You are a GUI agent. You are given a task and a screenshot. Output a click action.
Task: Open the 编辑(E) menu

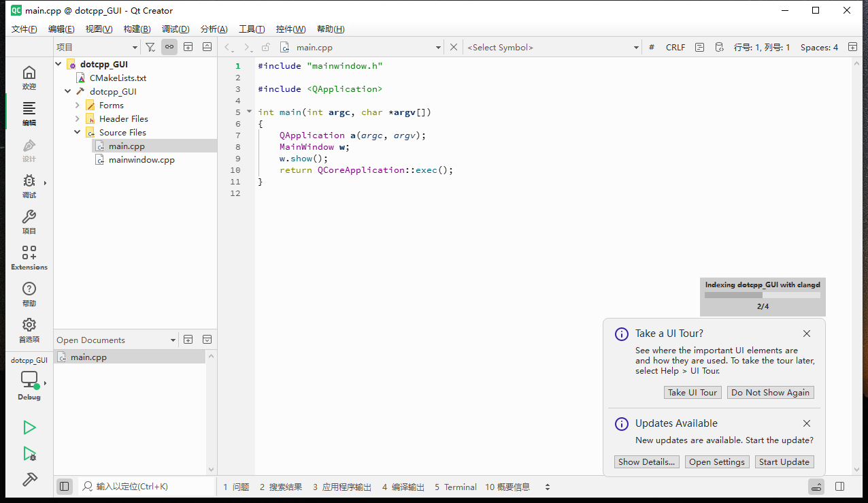coord(61,29)
